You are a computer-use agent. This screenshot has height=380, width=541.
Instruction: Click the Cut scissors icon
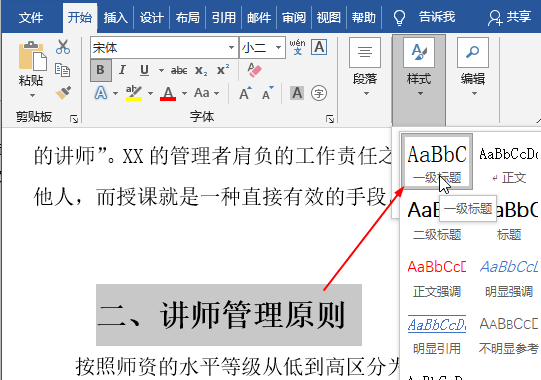tap(63, 47)
